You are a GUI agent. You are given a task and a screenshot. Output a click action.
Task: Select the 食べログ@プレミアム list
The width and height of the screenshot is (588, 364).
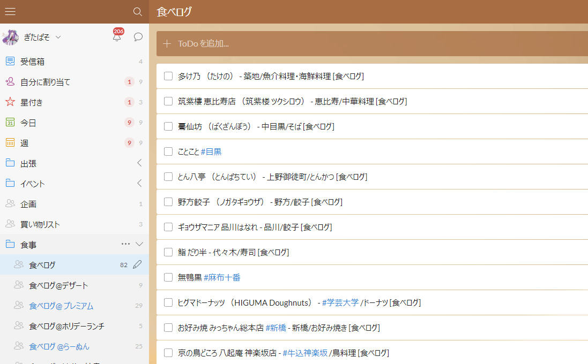[75, 306]
